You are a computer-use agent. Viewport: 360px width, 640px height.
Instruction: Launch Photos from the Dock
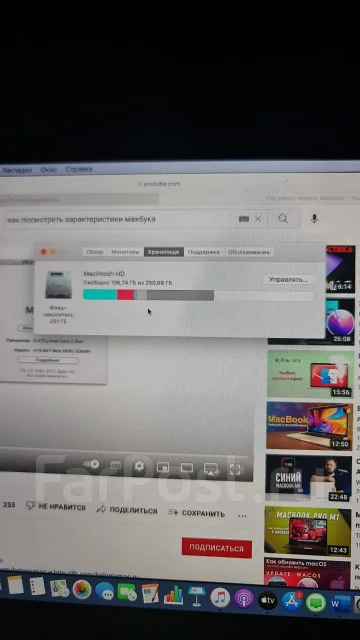(x=82, y=589)
